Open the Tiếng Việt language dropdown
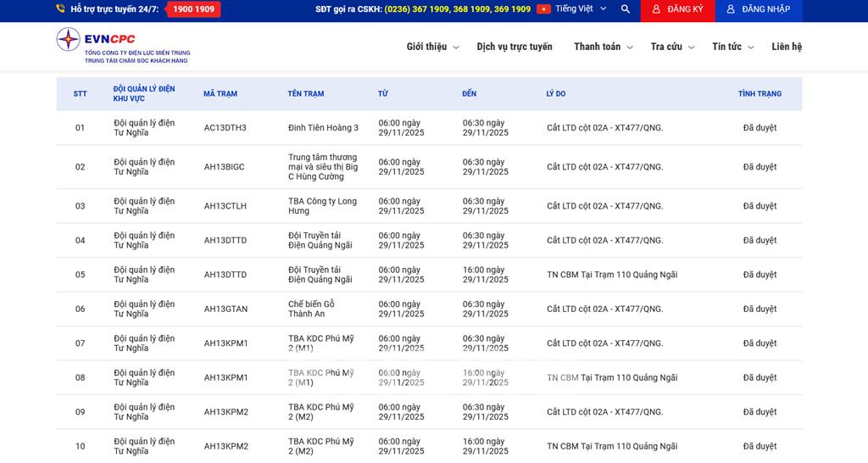The image size is (868, 463). pyautogui.click(x=581, y=9)
